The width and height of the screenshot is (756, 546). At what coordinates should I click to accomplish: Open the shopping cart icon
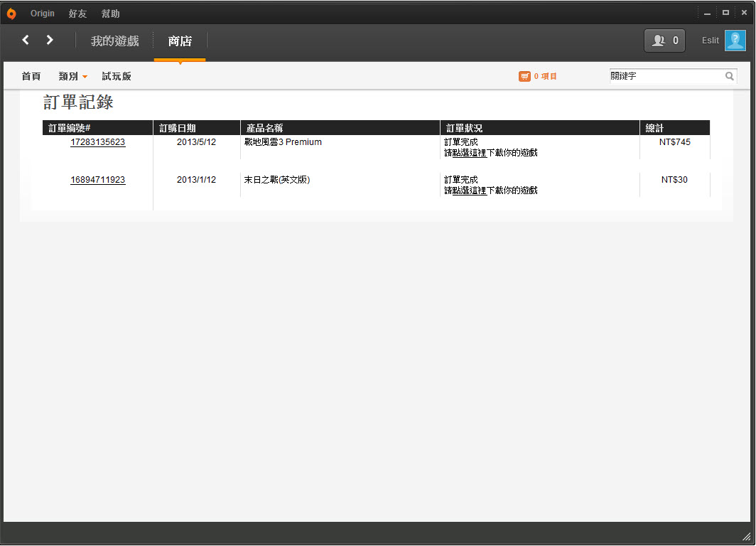[524, 76]
